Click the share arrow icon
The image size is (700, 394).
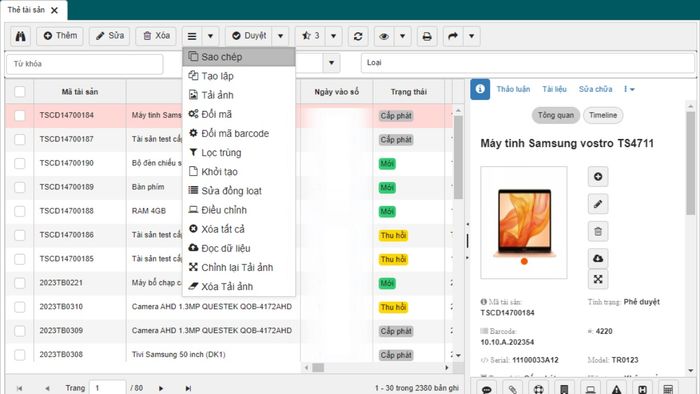coord(453,36)
